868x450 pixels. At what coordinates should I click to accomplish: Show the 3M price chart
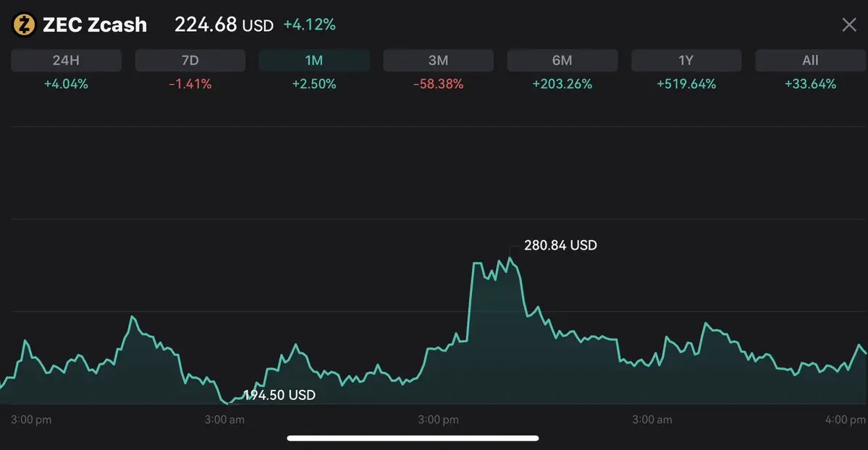coord(438,61)
